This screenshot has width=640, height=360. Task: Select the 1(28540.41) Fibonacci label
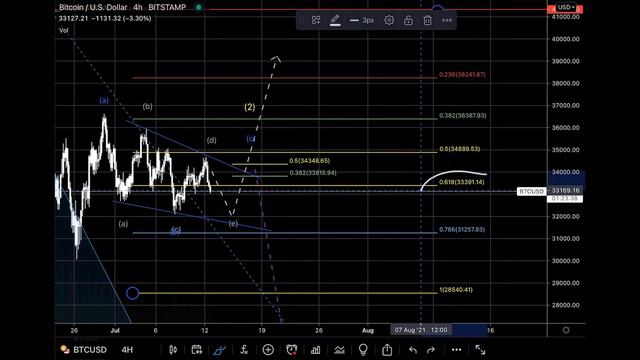click(456, 290)
